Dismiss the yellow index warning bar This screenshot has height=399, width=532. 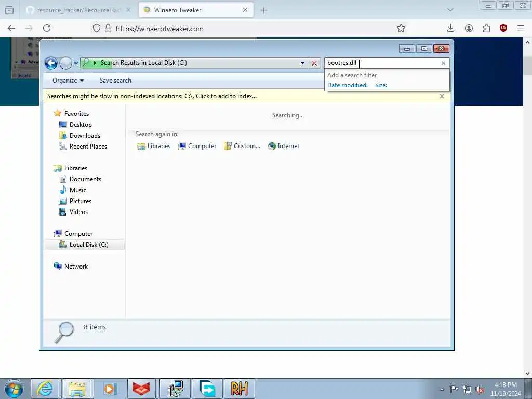[x=442, y=96]
